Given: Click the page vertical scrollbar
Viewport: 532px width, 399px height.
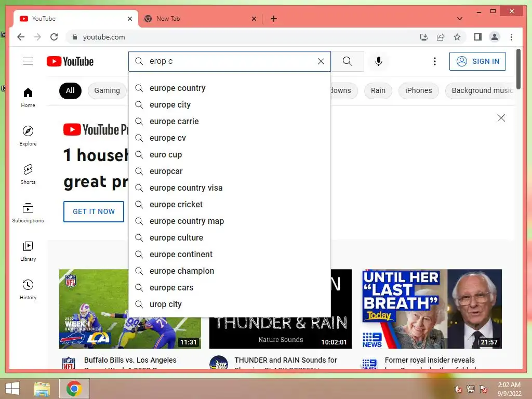Looking at the screenshot, I should 518,70.
